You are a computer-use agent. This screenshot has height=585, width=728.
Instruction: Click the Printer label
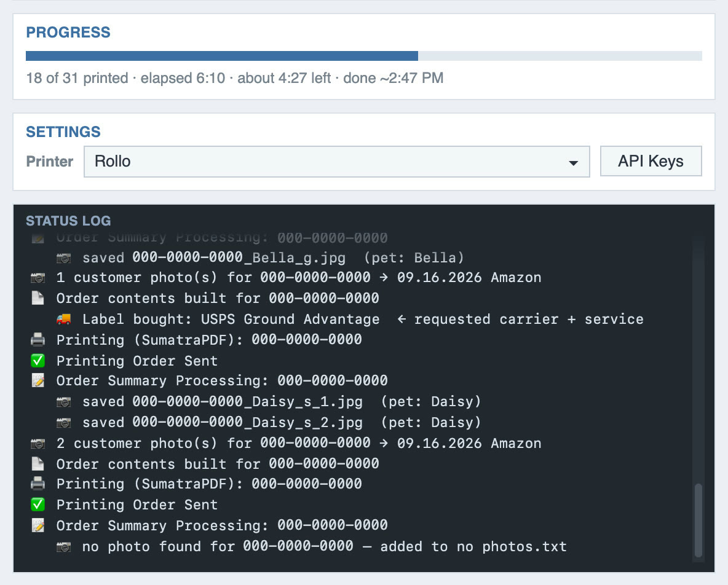(x=50, y=162)
